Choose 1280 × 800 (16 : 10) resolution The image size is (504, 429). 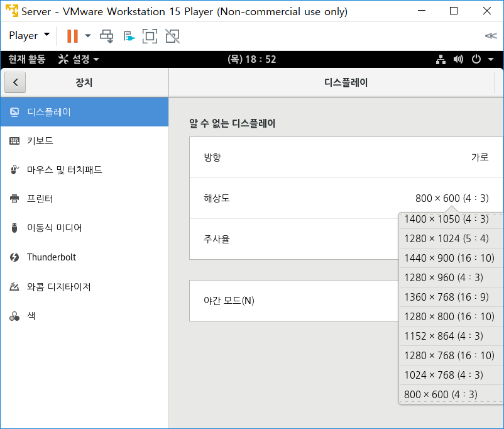pos(451,316)
